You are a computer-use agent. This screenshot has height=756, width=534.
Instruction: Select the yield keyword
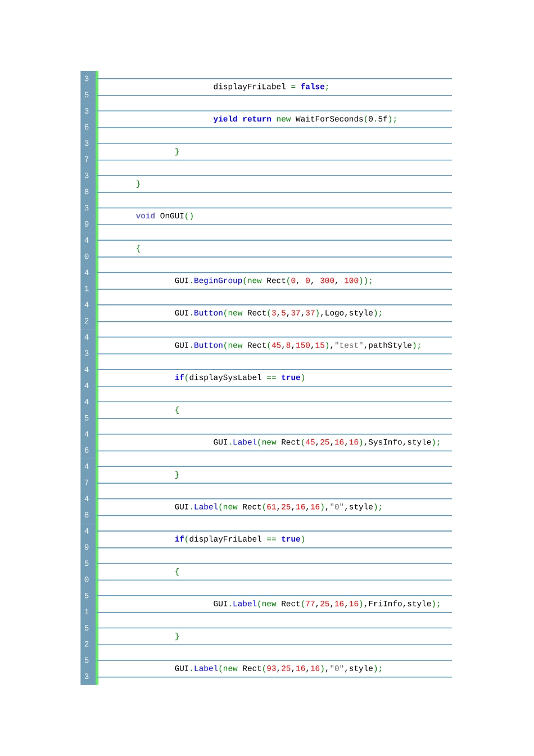tap(225, 119)
